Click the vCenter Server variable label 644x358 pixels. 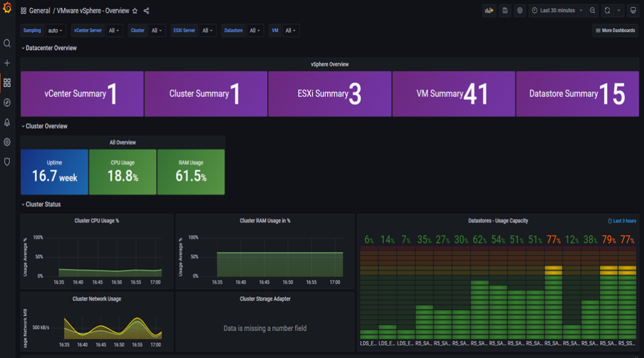87,30
